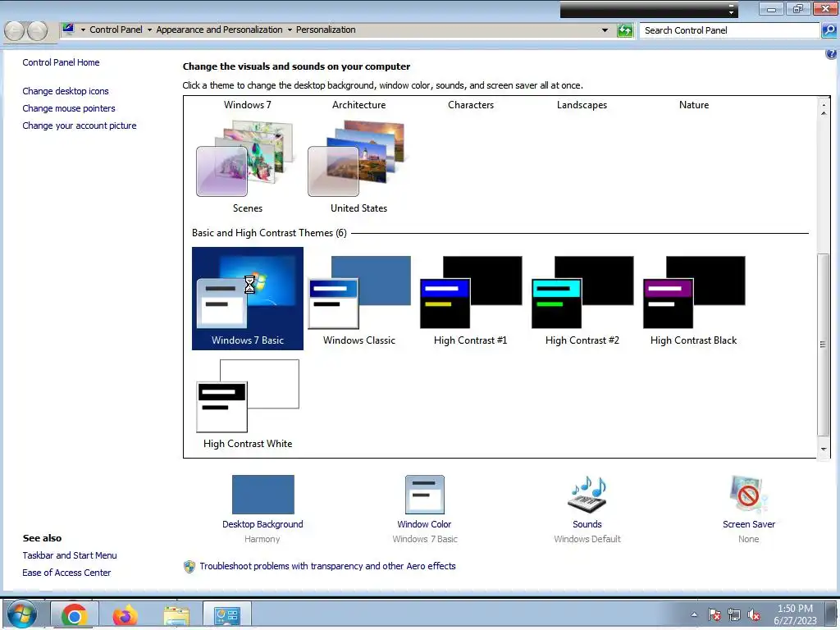This screenshot has width=840, height=630.
Task: Go to Control Panel Home
Action: 61,62
